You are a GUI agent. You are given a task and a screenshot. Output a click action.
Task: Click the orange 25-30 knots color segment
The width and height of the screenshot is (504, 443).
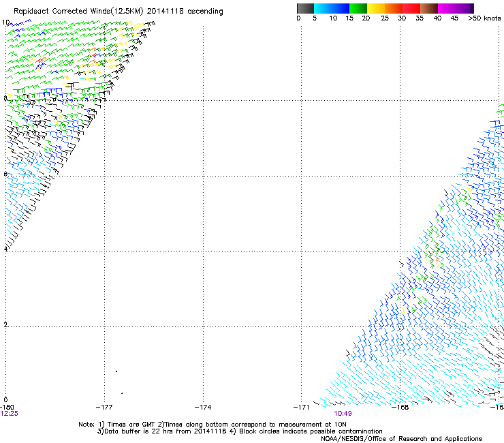394,8
